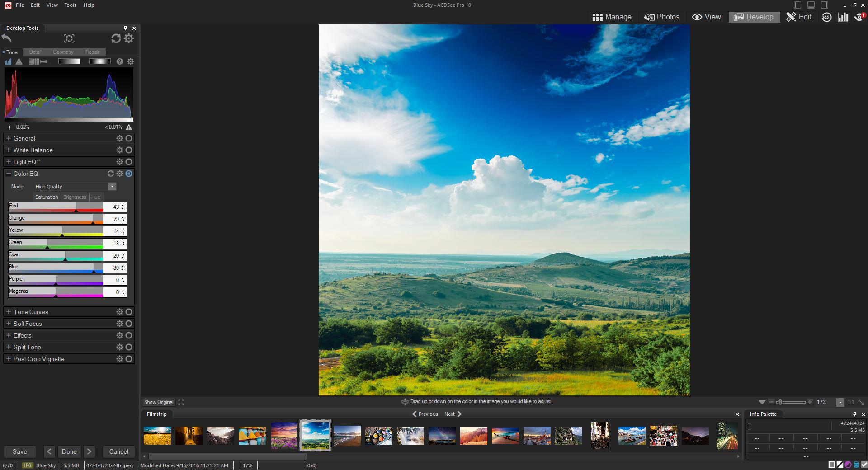Open the File menu
This screenshot has height=470, width=868.
point(20,5)
